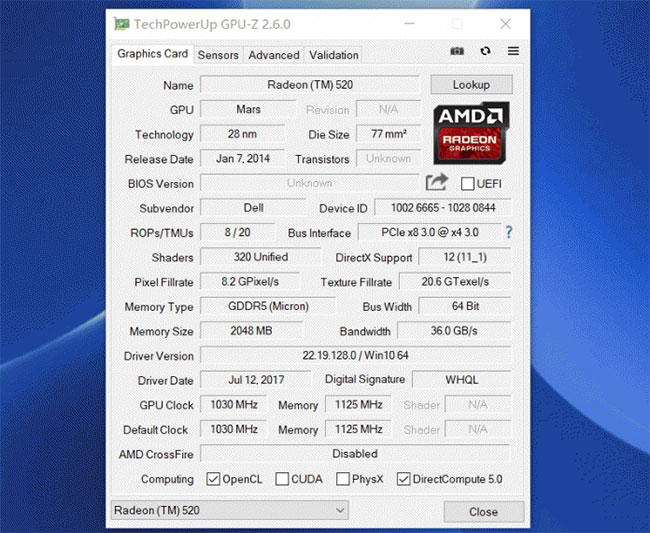Toggle the UEFI checkbox
This screenshot has height=533, width=650.
click(468, 184)
